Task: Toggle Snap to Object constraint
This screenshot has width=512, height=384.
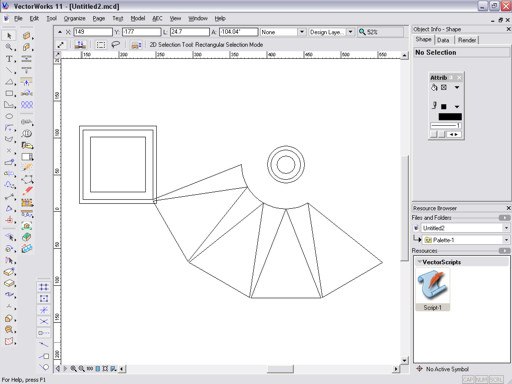Action: coord(44,298)
